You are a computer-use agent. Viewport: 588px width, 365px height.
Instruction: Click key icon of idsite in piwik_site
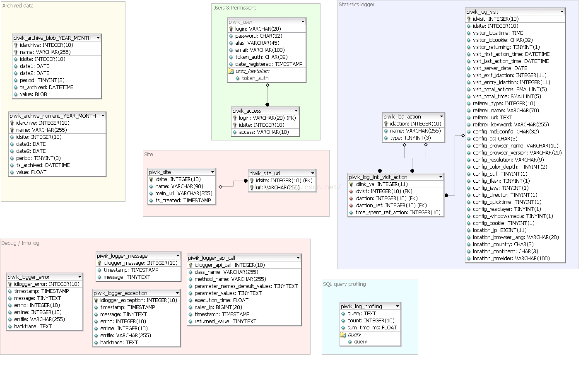pyautogui.click(x=151, y=179)
